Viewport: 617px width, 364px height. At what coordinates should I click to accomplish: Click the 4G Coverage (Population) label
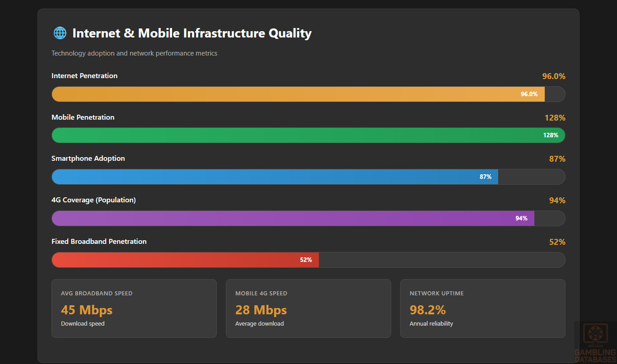[93, 200]
